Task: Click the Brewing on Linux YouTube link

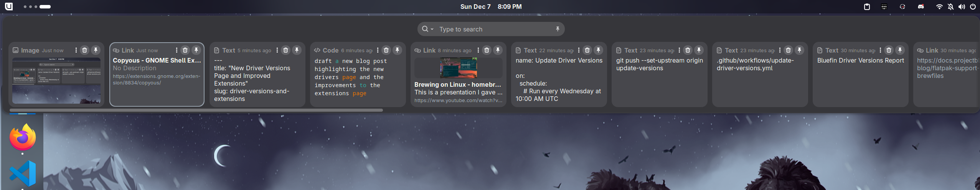Action: point(458,101)
